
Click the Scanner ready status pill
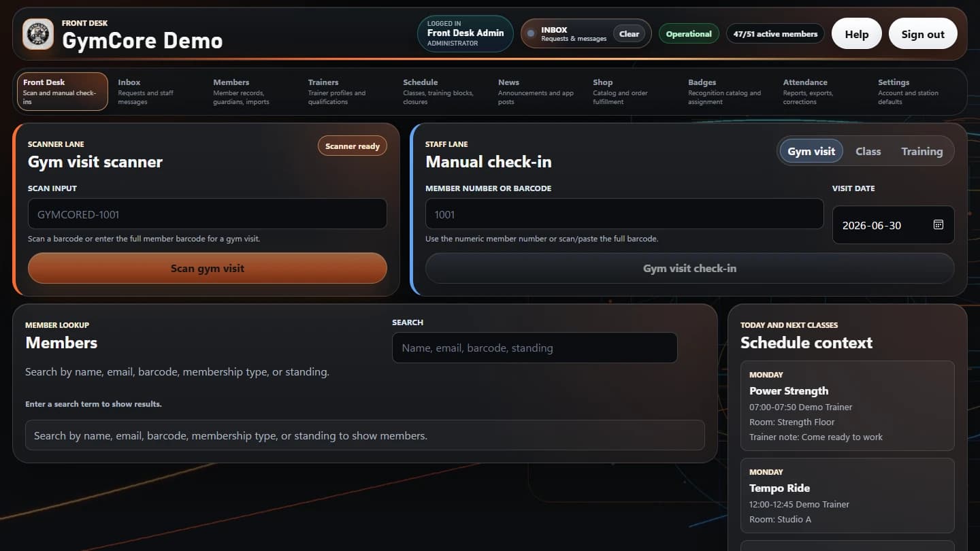tap(353, 146)
